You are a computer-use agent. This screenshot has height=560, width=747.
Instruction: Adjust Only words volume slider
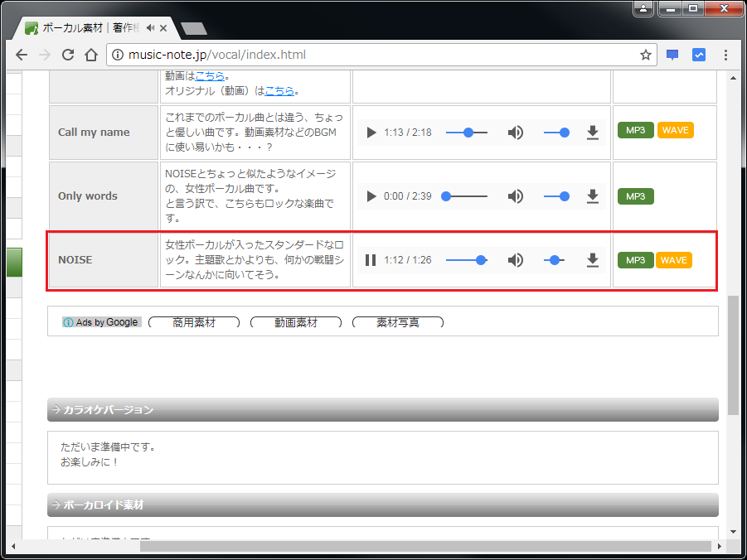[x=556, y=196]
